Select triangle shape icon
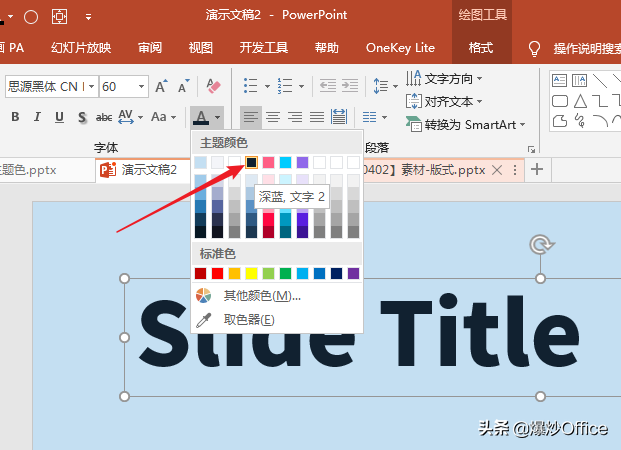Image resolution: width=621 pixels, height=450 pixels. [x=580, y=101]
